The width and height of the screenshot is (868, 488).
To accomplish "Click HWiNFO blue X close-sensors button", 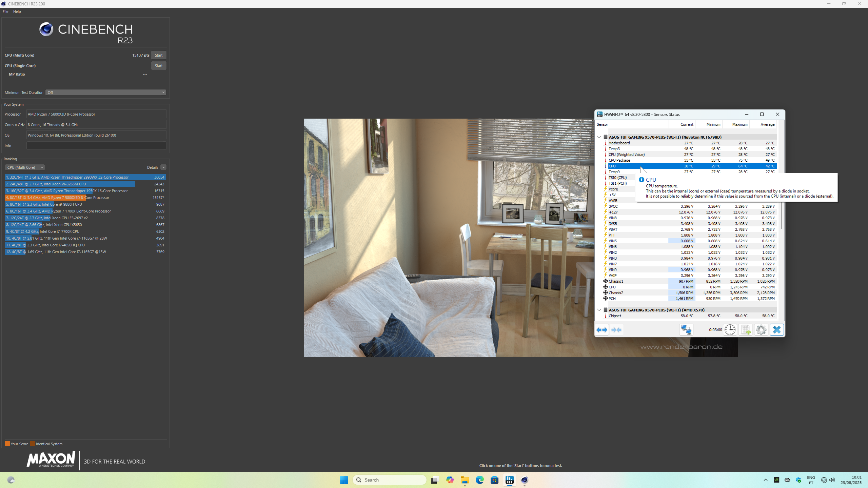I will pos(776,330).
